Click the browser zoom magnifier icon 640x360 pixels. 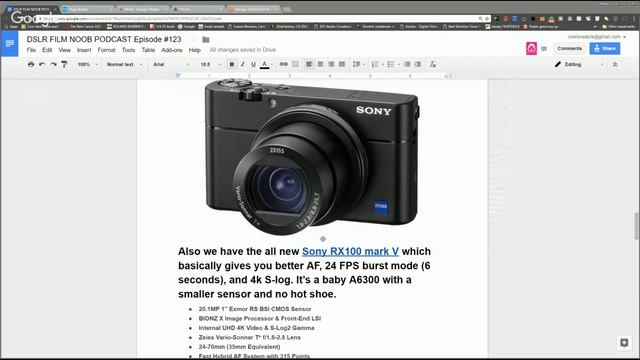point(480,18)
